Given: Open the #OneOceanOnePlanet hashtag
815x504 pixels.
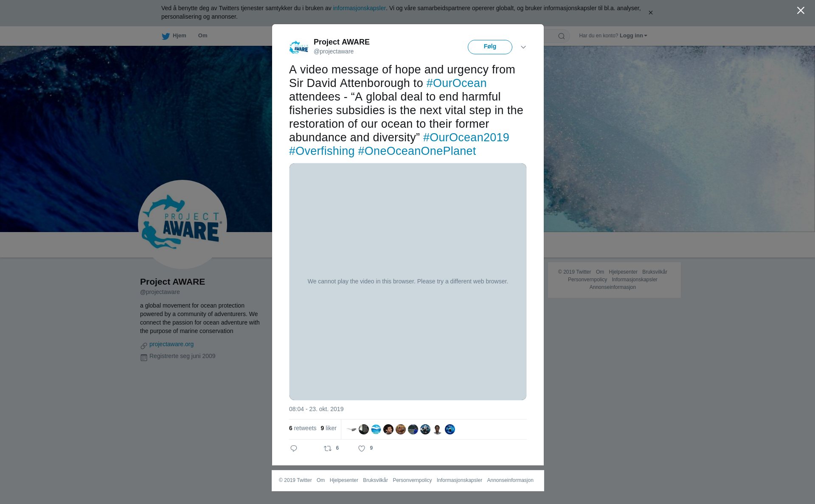Looking at the screenshot, I should tap(417, 151).
